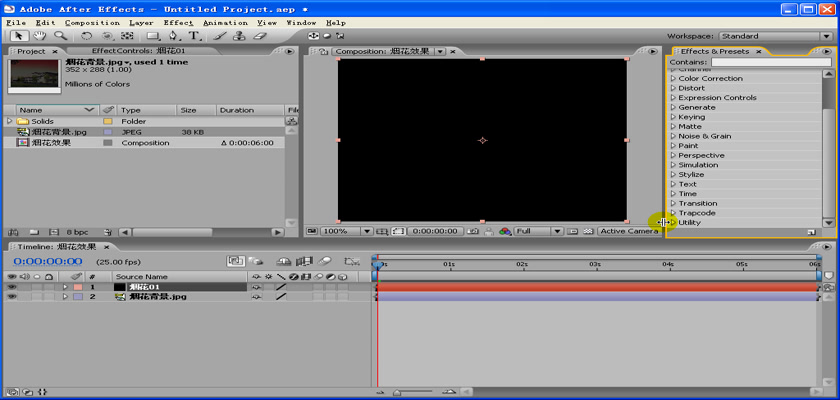
Task: Sort project items by Name column
Action: (57, 110)
